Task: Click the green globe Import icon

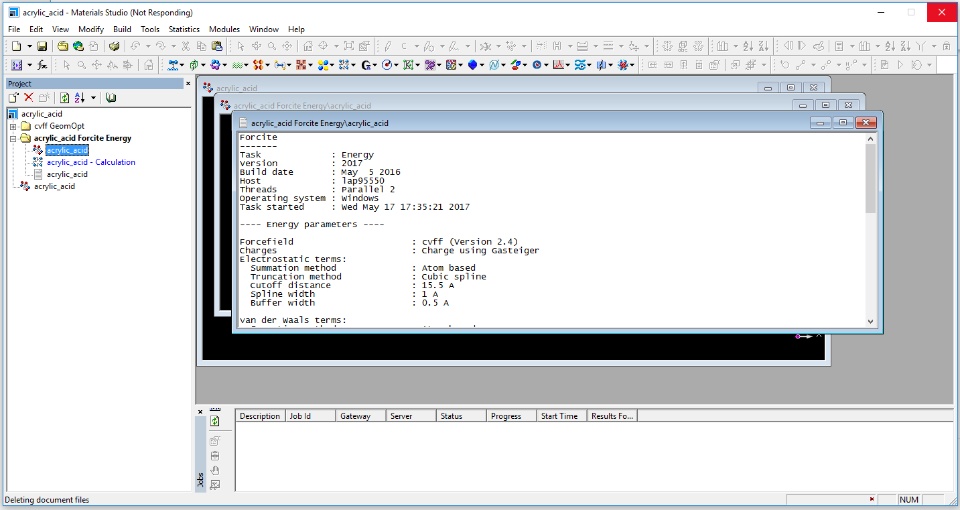Action: click(x=78, y=46)
